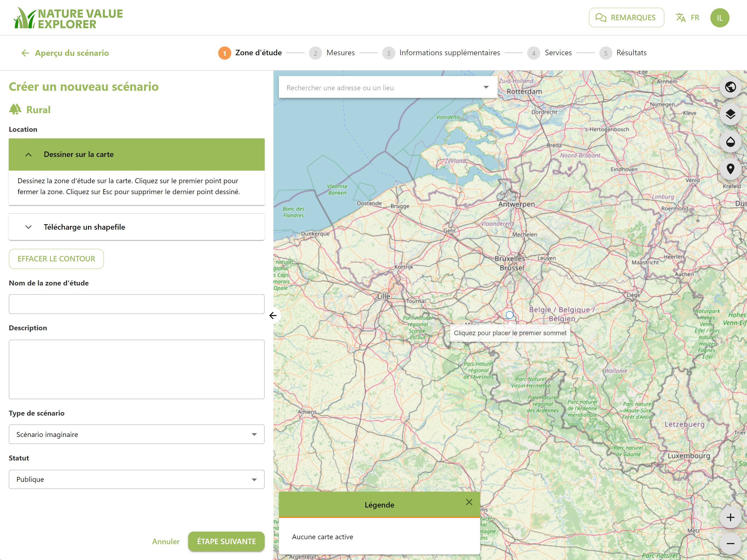Screen dimensions: 747x560
Task: Focus the Nom de la zone d'étude field
Action: point(136,304)
